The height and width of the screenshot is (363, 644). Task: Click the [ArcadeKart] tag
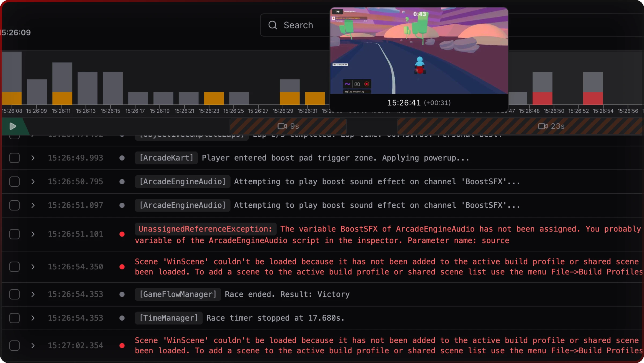(x=166, y=158)
